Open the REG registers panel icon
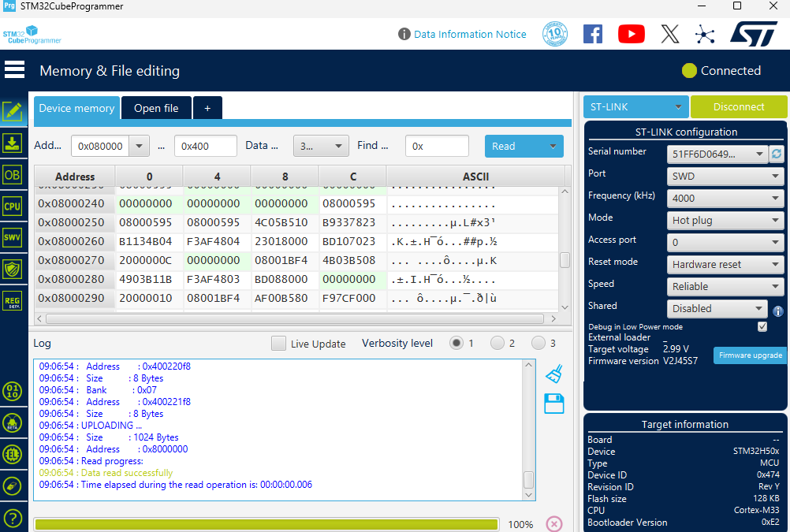 pos(13,301)
